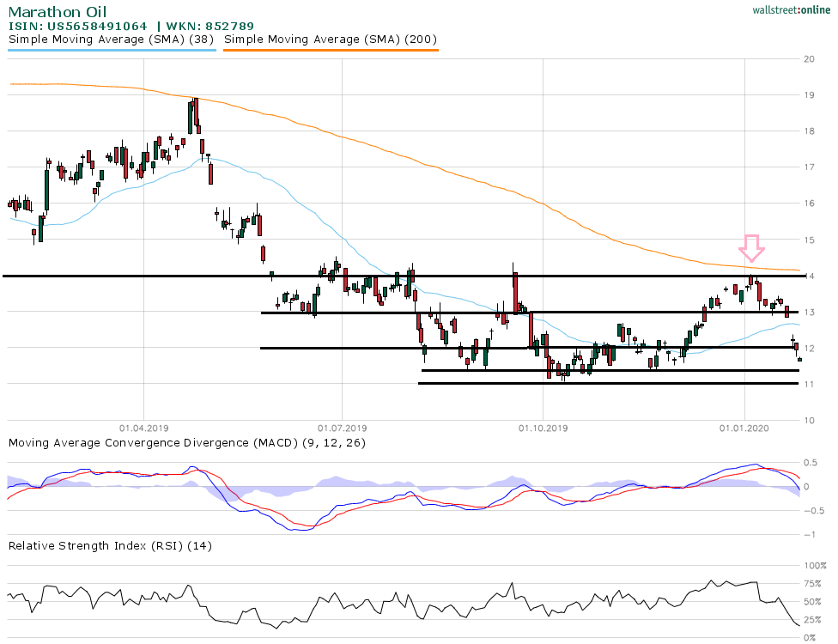Click the 0.5 label on MACD axis
Image resolution: width=838 pixels, height=644 pixels.
pos(811,463)
